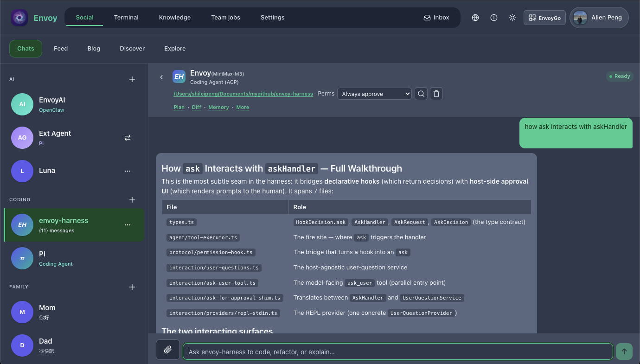Add a new Coding chat

pos(132,200)
